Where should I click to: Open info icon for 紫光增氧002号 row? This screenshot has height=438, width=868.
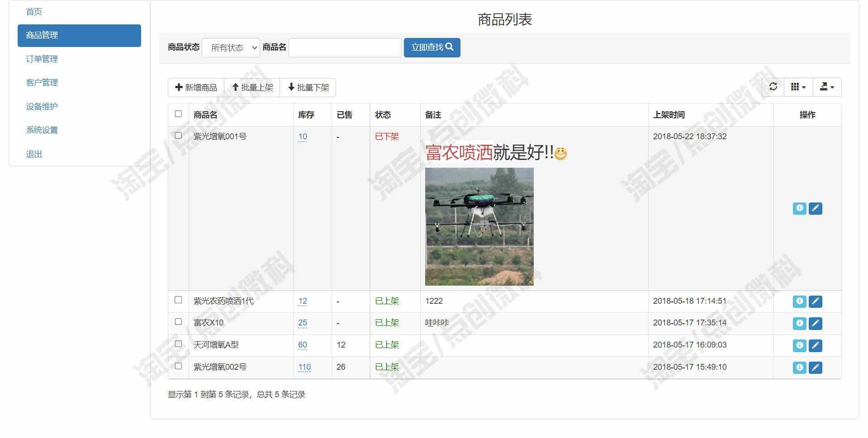tap(799, 367)
